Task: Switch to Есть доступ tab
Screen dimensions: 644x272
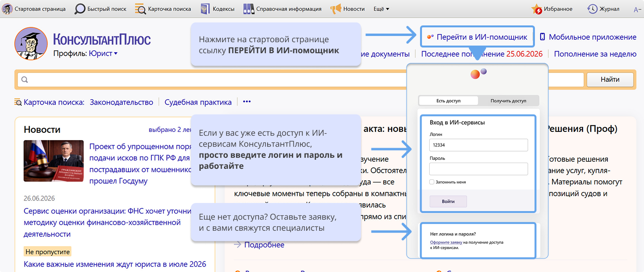Action: point(448,101)
